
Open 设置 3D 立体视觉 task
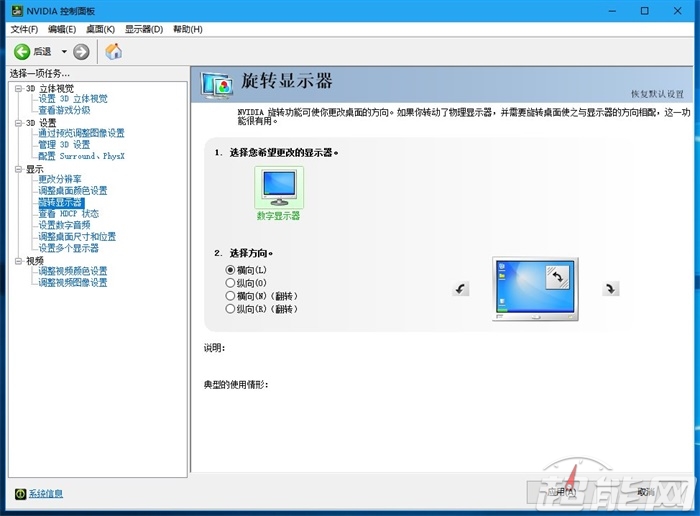coord(73,99)
